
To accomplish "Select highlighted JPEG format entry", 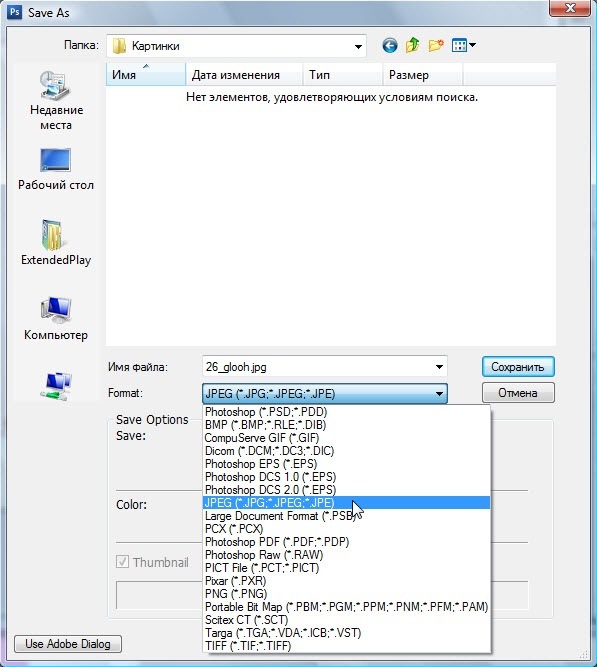I will pyautogui.click(x=346, y=503).
